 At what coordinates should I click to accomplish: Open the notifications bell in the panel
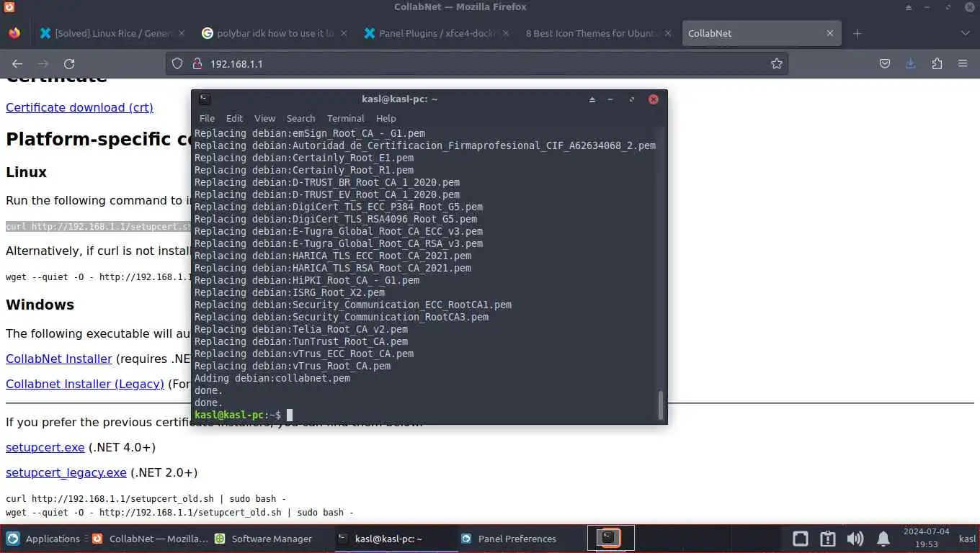883,539
